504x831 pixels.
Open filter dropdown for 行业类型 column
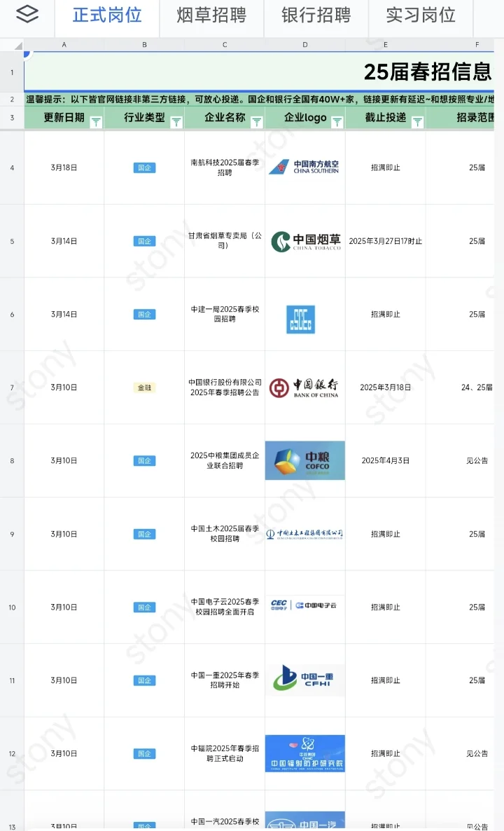pos(176,123)
